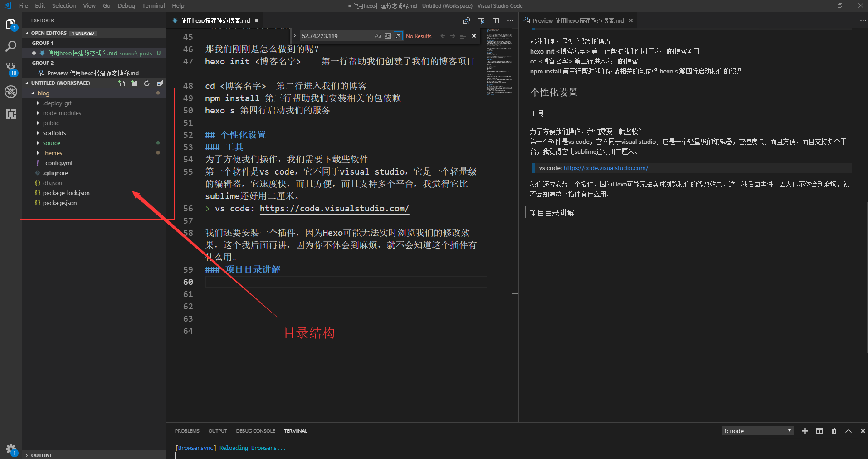Toggle Match Whole Word in find widget
Screen dimensions: 868x459
(388, 36)
